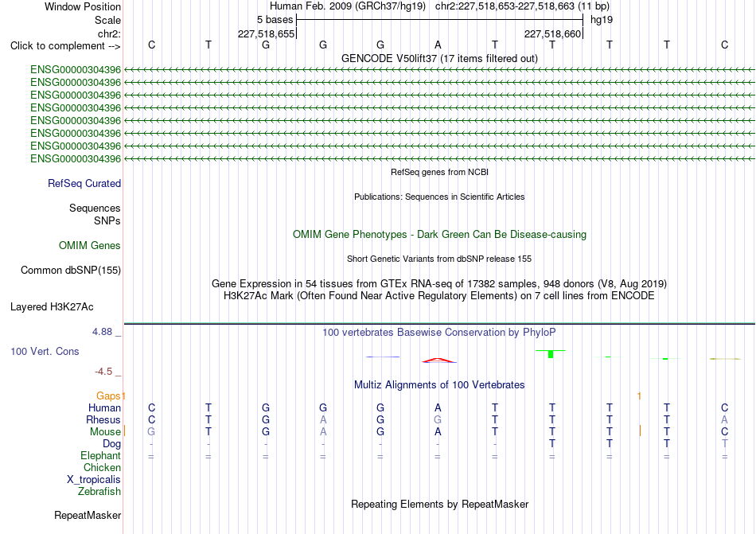
Task: Click the -4.5 PhyloP lower scale value
Action: tap(103, 372)
